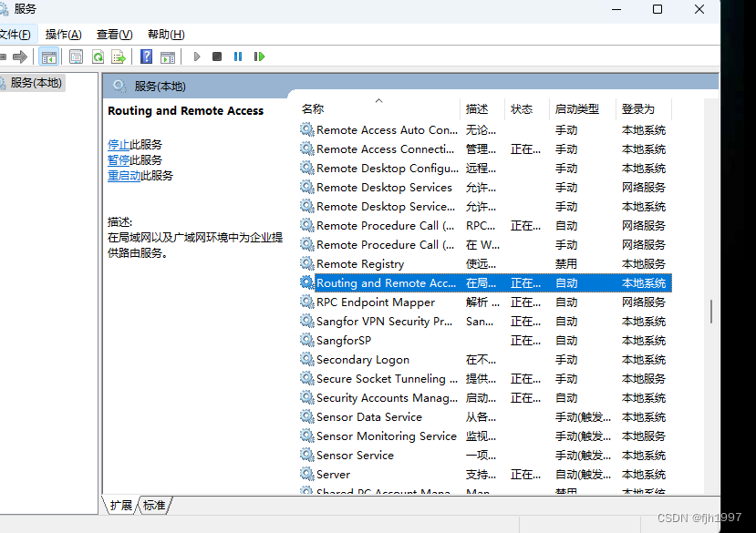This screenshot has width=756, height=533.
Task: Click gear icon of Remote Registry row
Action: coord(306,263)
